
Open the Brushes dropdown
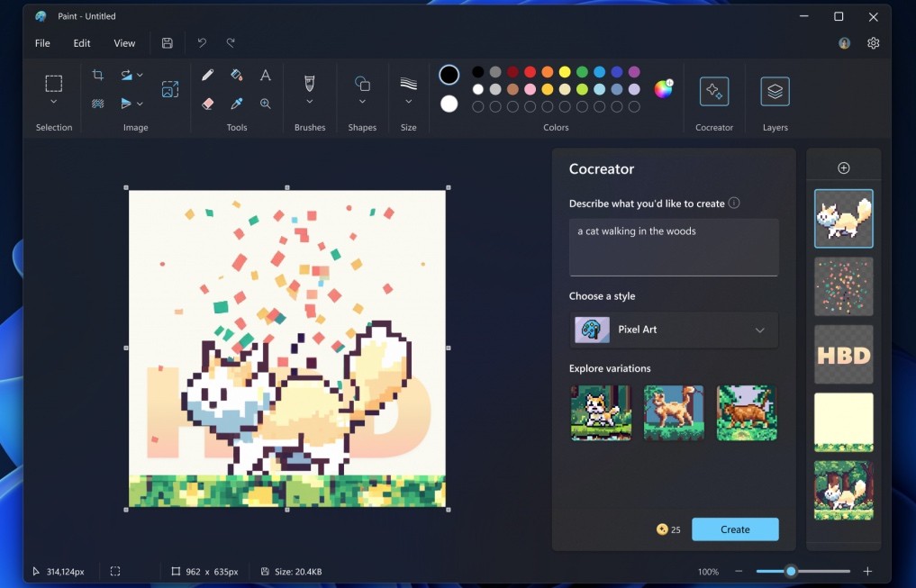pyautogui.click(x=310, y=102)
